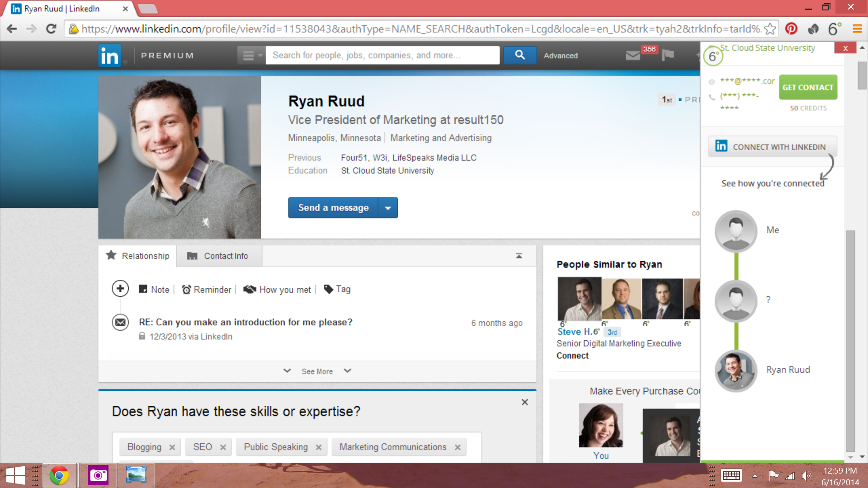868x488 pixels.
Task: Switch to the Contact Info tab
Action: coord(219,256)
